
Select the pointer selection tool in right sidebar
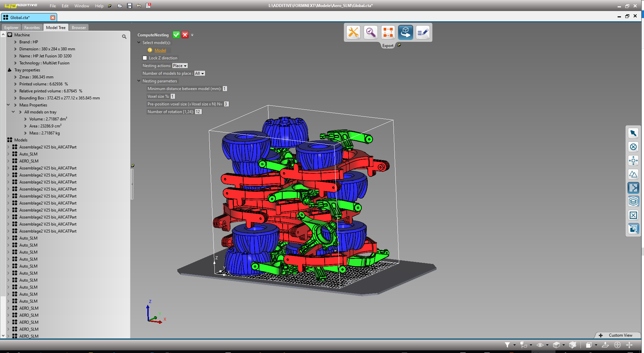[x=633, y=133]
